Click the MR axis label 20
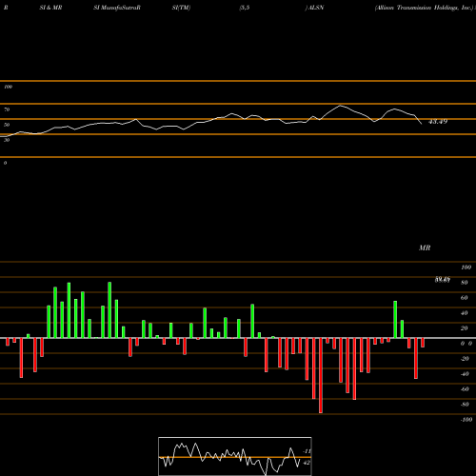This screenshot has height=476, width=476. (x=465, y=328)
